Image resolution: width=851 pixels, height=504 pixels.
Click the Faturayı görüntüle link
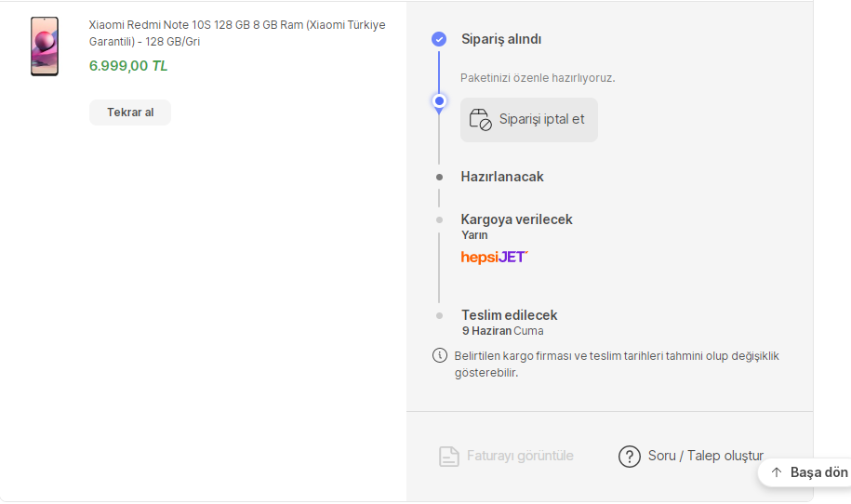(x=506, y=457)
